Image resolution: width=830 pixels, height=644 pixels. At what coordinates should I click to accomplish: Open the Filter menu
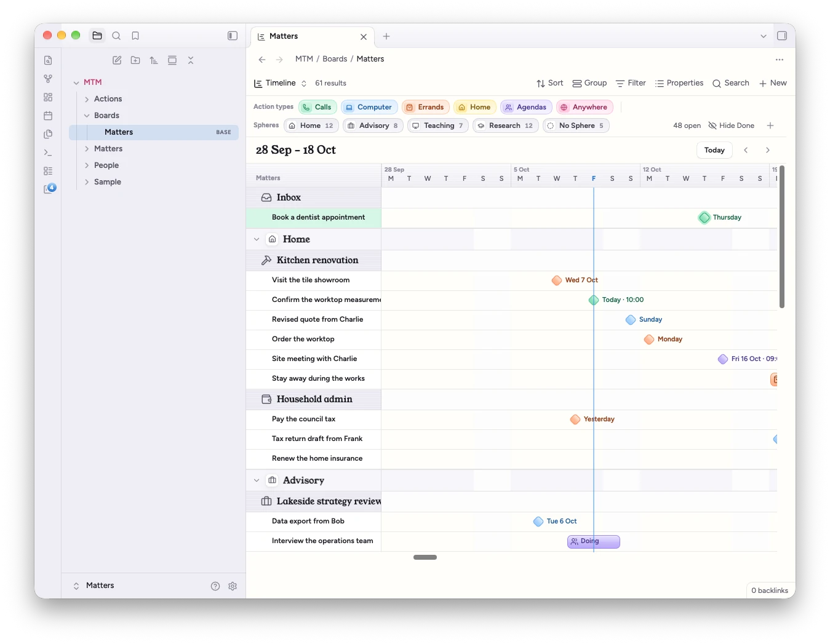click(631, 83)
